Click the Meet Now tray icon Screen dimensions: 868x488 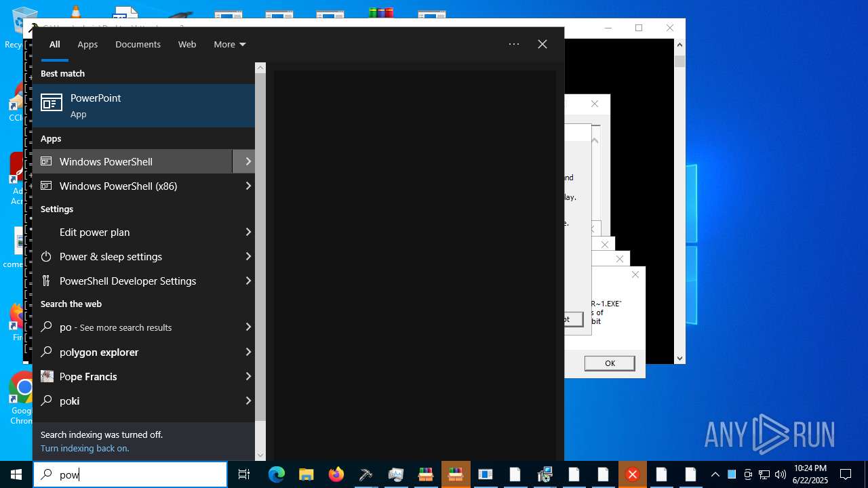[x=748, y=474]
